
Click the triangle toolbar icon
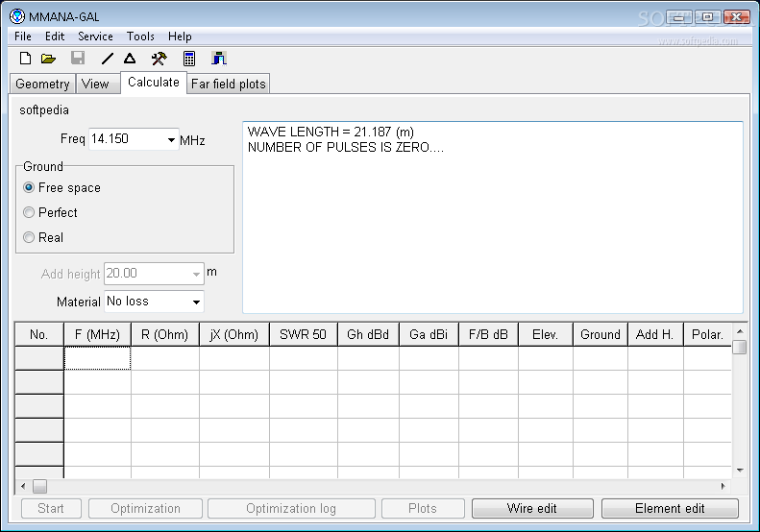tap(130, 59)
